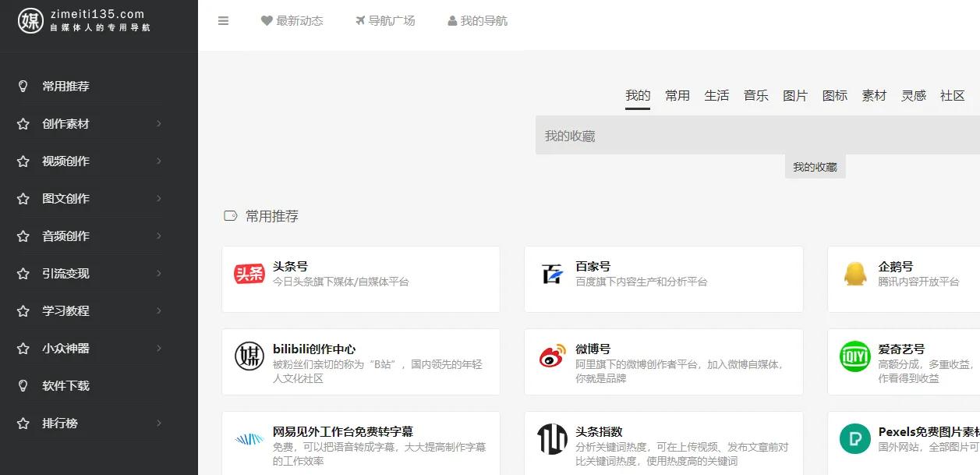
Task: Click the star icon beside 学习教程
Action: [x=23, y=311]
